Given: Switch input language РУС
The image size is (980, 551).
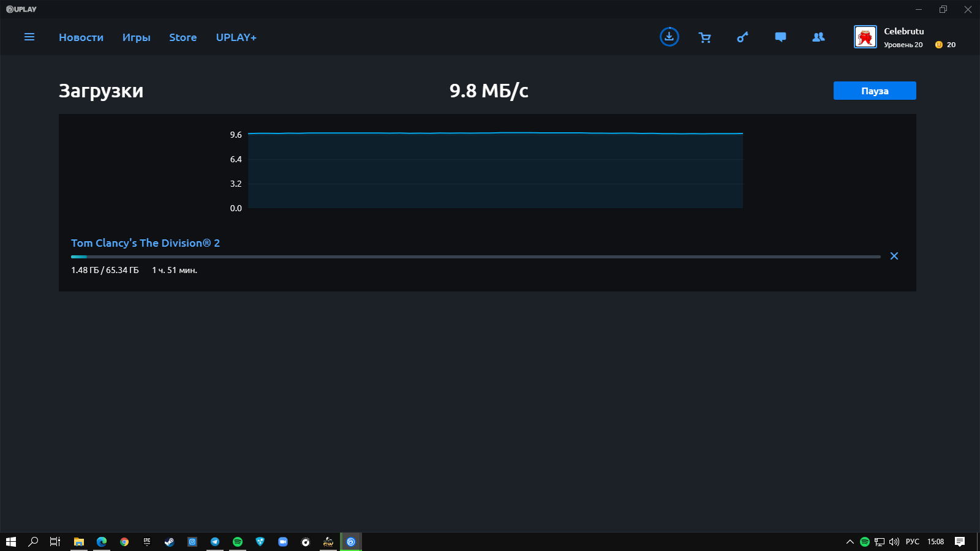Looking at the screenshot, I should (x=913, y=542).
